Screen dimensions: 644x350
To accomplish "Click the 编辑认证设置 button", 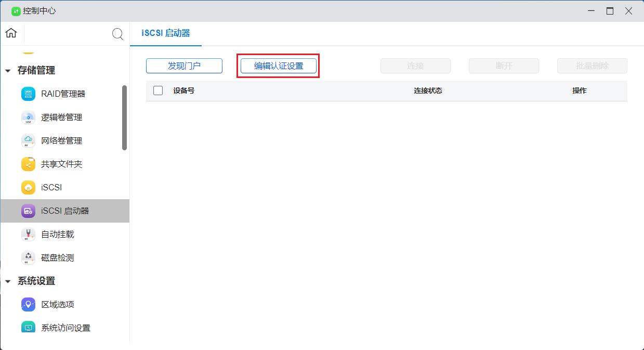I will pyautogui.click(x=278, y=66).
